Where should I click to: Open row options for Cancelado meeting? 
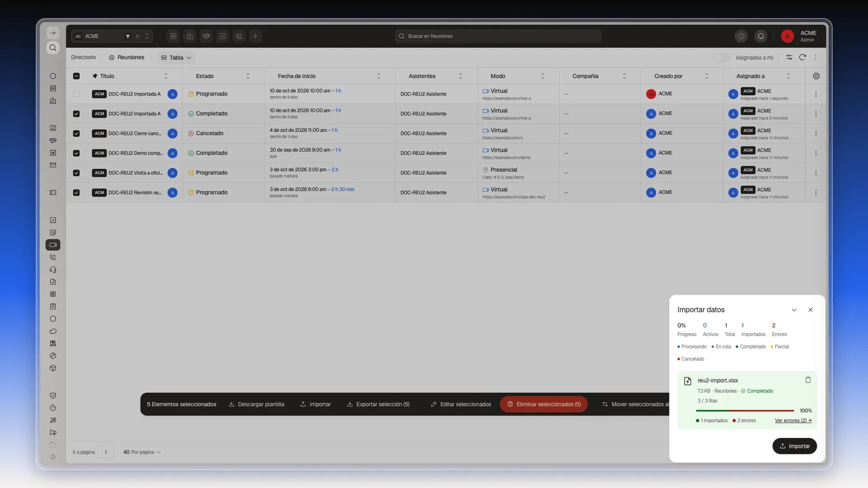coord(816,134)
